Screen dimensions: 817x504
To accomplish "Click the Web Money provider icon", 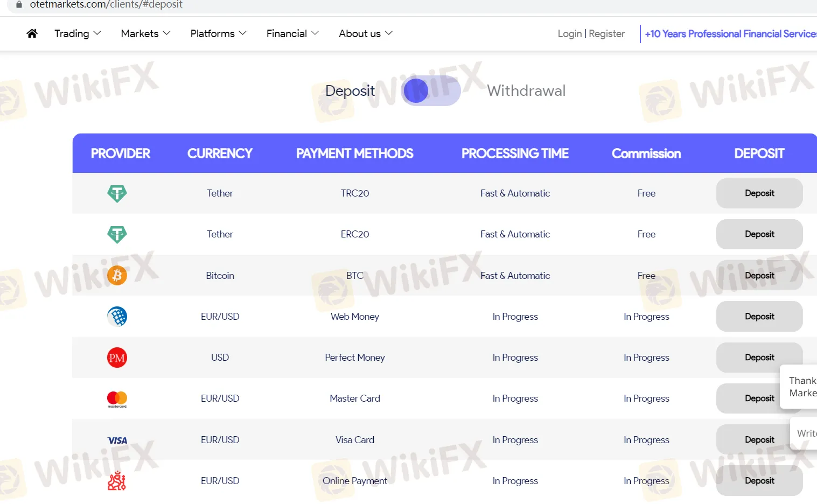I will point(117,317).
